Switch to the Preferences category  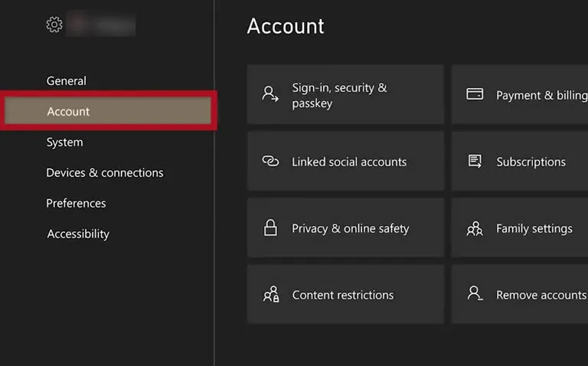click(x=76, y=203)
